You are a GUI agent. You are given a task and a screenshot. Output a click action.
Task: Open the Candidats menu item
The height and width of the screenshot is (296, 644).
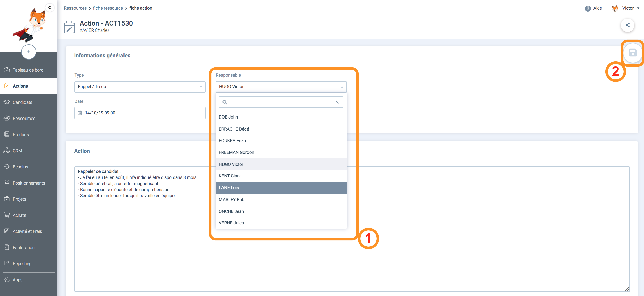coord(29,102)
